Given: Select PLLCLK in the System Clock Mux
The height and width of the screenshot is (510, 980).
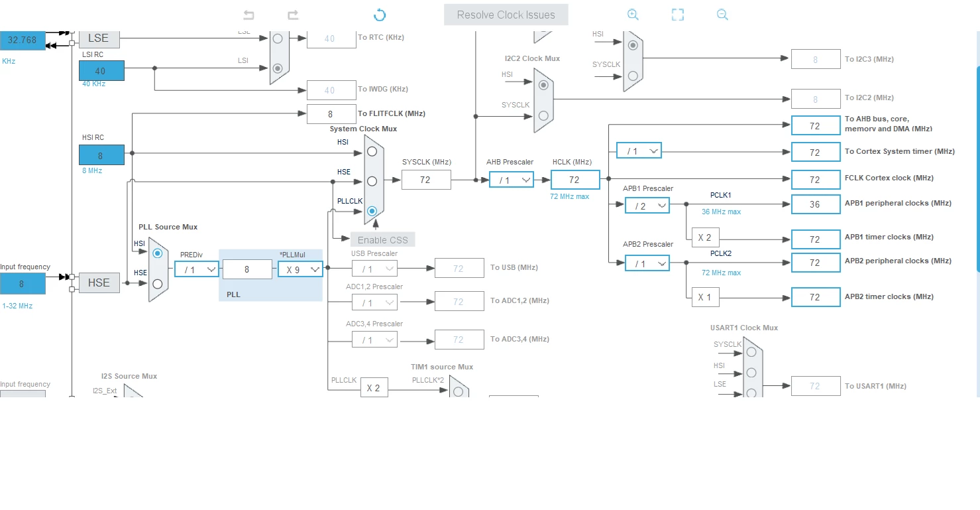Looking at the screenshot, I should click(372, 211).
